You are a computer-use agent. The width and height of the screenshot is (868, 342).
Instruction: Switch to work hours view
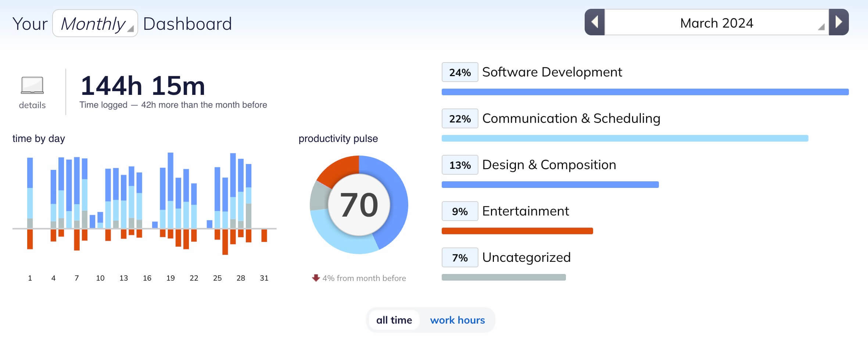coord(458,320)
